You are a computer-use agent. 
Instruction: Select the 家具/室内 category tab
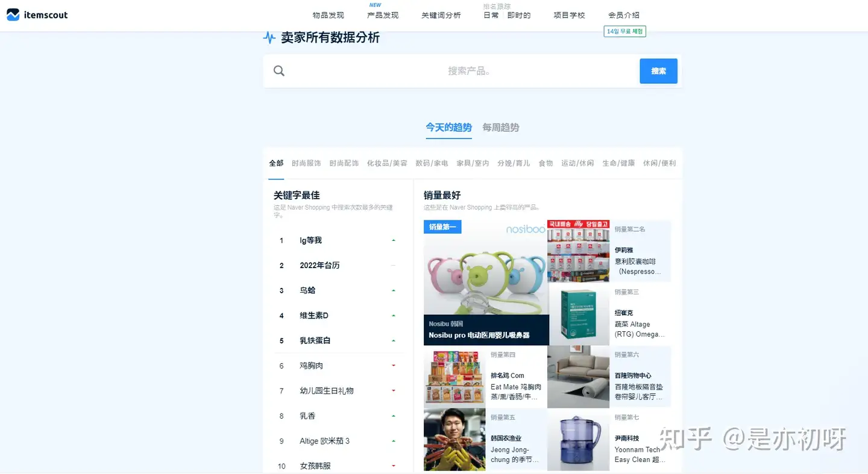[473, 163]
